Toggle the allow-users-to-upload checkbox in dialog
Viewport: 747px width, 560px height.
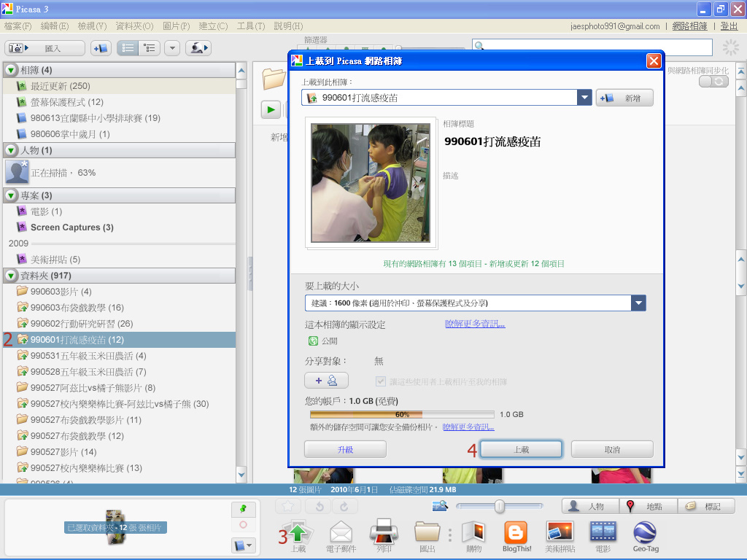(x=381, y=381)
